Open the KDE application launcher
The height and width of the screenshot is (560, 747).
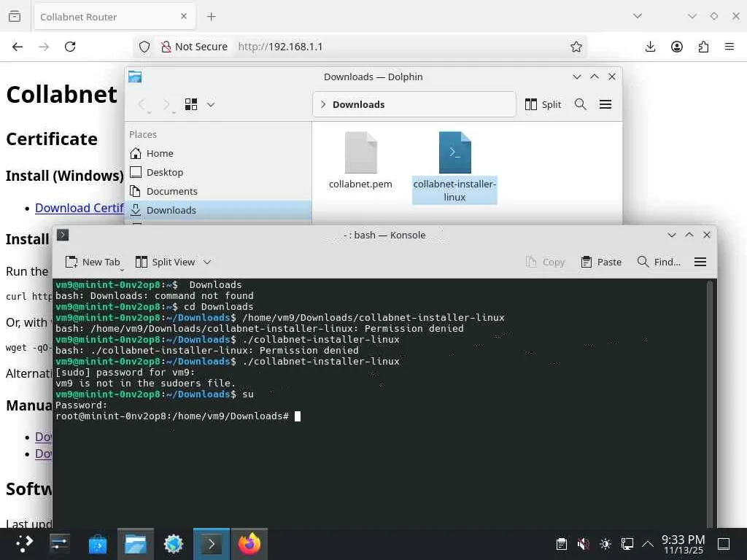(x=24, y=544)
